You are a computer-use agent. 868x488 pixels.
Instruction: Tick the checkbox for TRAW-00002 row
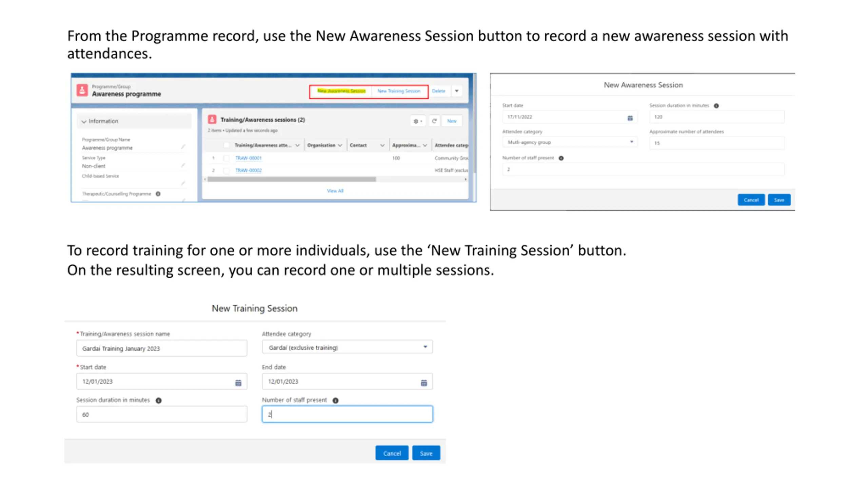(x=226, y=170)
